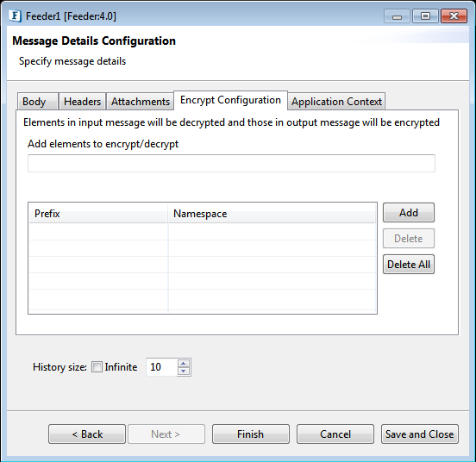Focus the elements to encrypt/decrypt text field
This screenshot has width=476, height=462.
point(231,163)
